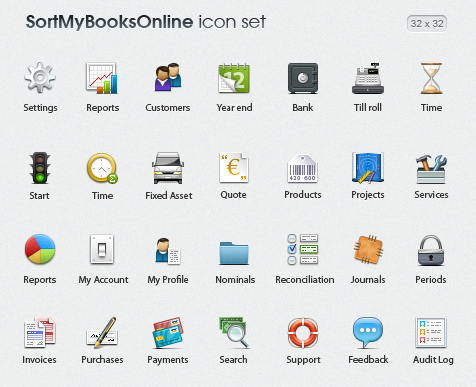This screenshot has width=476, height=387.
Task: Click the SortMyBooksOnline icon set title
Action: point(146,22)
